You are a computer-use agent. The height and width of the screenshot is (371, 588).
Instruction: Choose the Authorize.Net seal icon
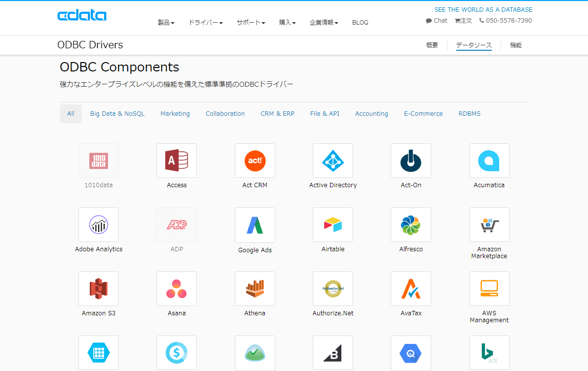tap(333, 289)
